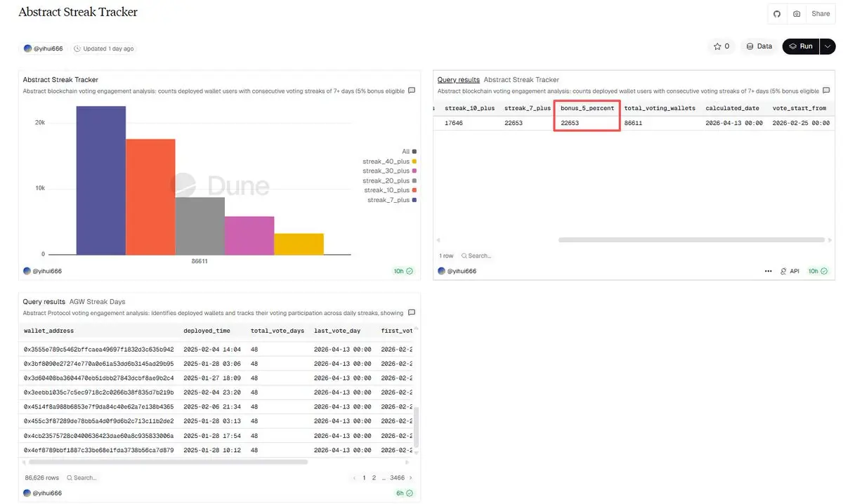The height and width of the screenshot is (504, 843).
Task: Sort by the last_vote_day column header
Action: (x=337, y=331)
